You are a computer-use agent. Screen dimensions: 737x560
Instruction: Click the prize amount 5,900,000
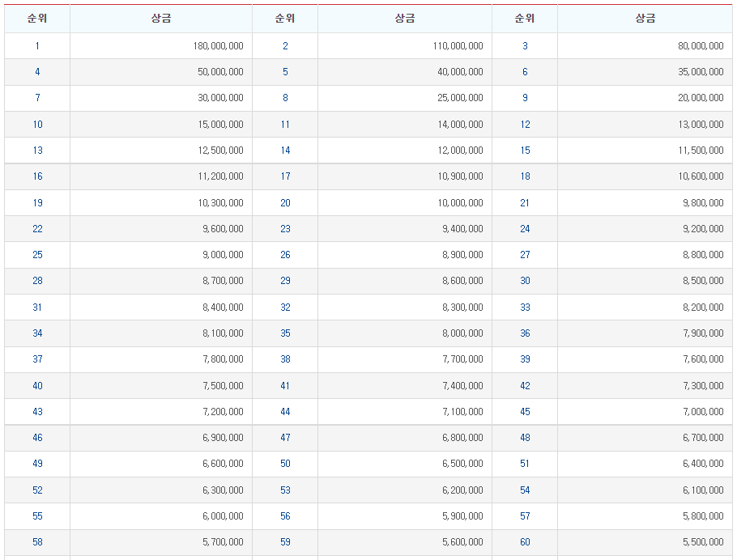462,515
